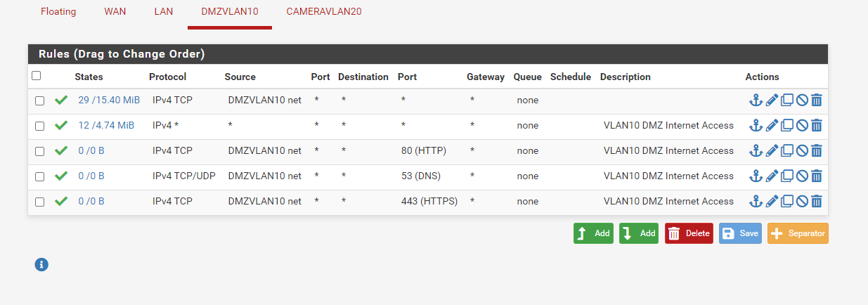Toggle the select-all checkbox in header
Screen dimensions: 868x305
[37, 76]
